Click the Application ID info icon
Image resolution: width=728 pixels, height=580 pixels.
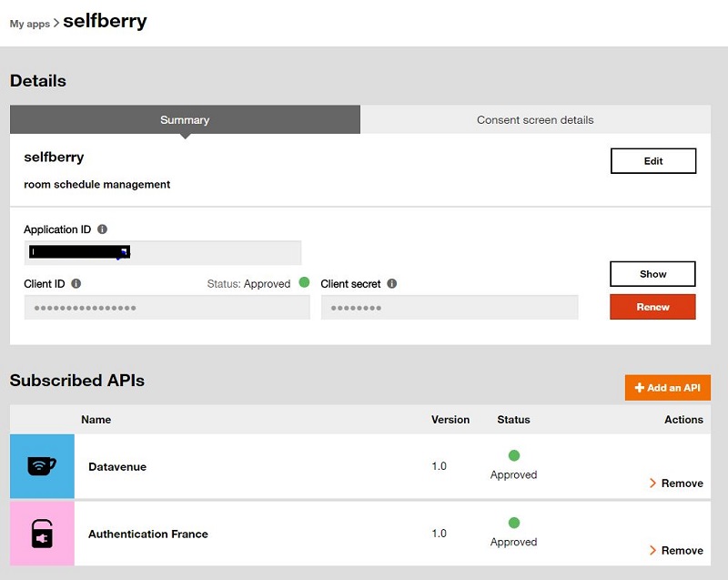[102, 229]
